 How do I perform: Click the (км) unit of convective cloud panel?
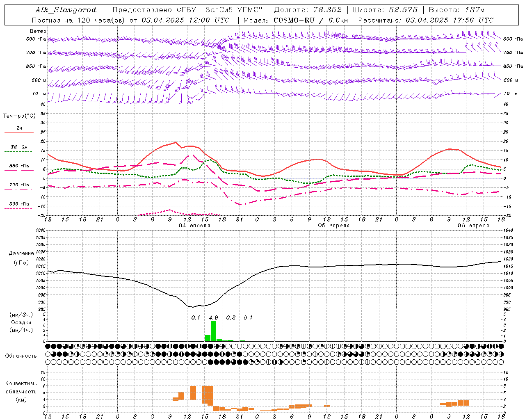click(21, 399)
